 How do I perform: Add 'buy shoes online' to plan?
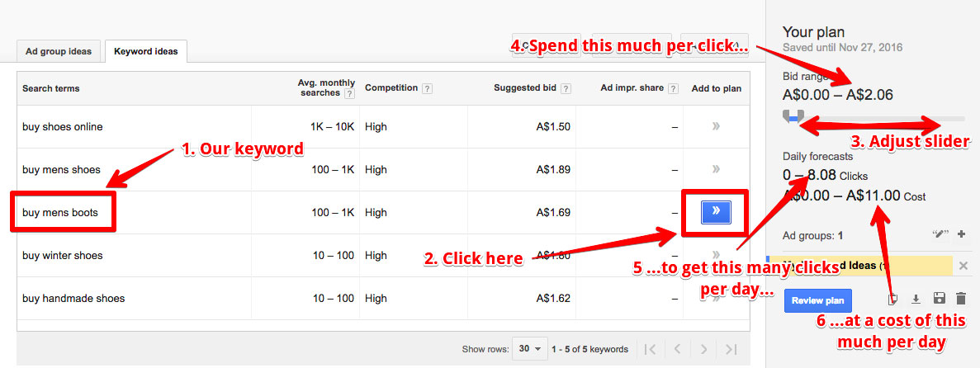point(716,126)
